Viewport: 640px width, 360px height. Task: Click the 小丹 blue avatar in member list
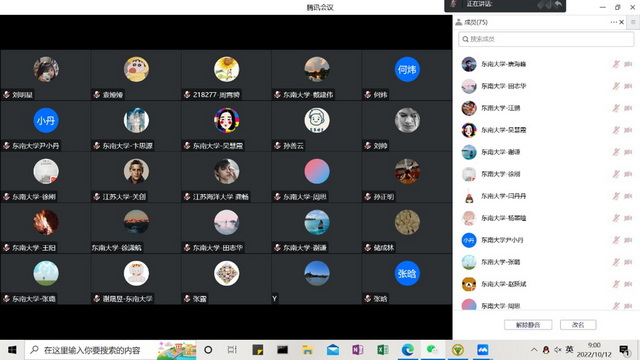coord(469,240)
